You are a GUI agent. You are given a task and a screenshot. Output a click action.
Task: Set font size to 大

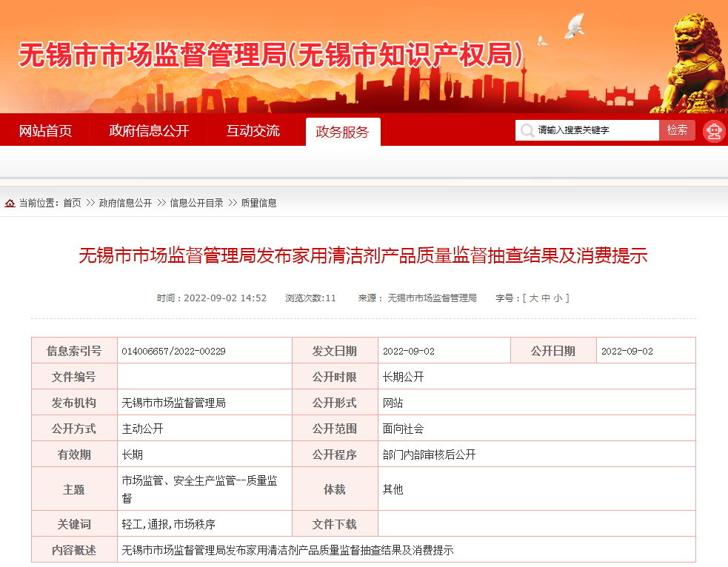pos(533,298)
